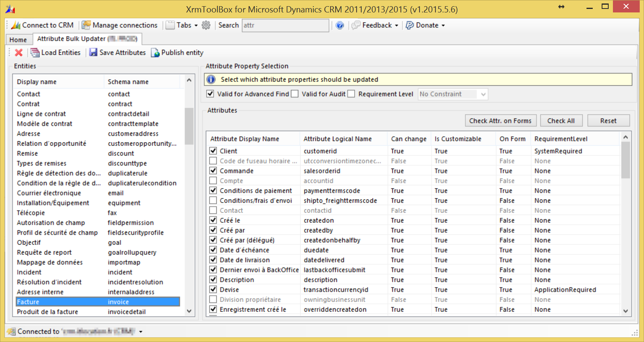Viewport: 644px width, 342px height.
Task: Click attributes list scroll down arrow
Action: (x=625, y=311)
